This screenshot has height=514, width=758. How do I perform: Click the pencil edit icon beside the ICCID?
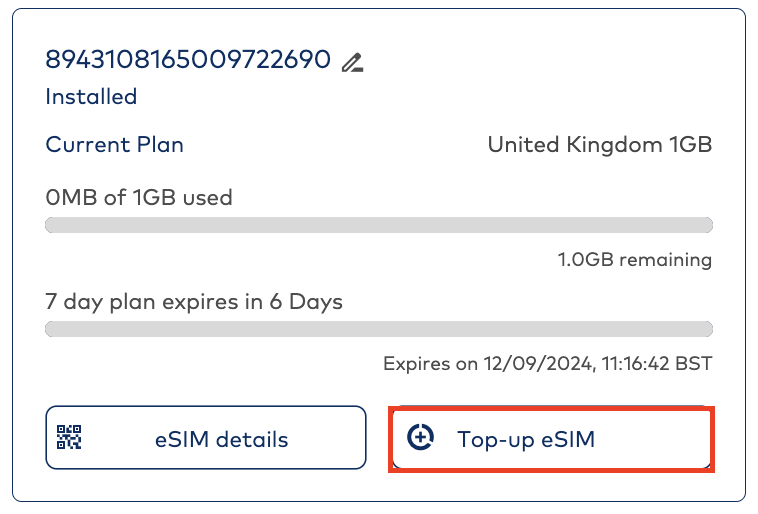point(351,62)
